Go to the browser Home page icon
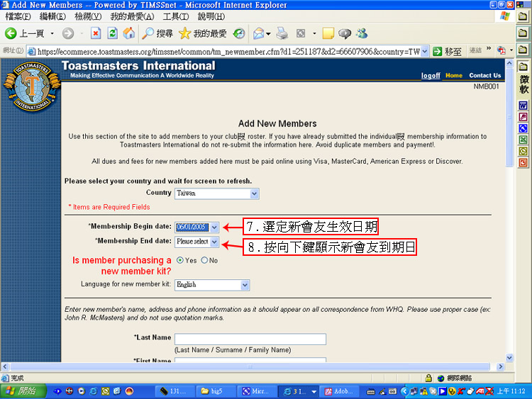 (128, 33)
